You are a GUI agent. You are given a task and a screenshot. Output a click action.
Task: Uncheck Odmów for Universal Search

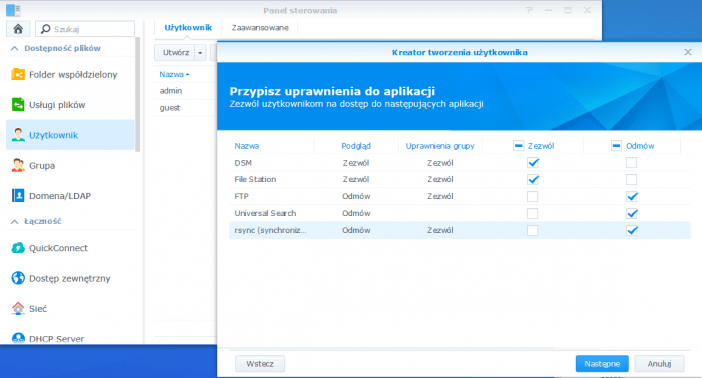tap(632, 214)
